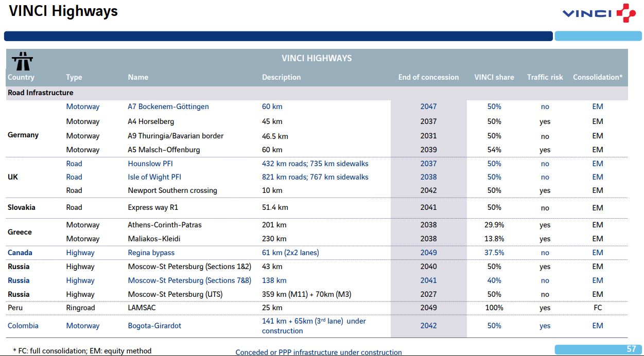The height and width of the screenshot is (356, 644).
Task: Click the Name column header
Action: click(138, 77)
